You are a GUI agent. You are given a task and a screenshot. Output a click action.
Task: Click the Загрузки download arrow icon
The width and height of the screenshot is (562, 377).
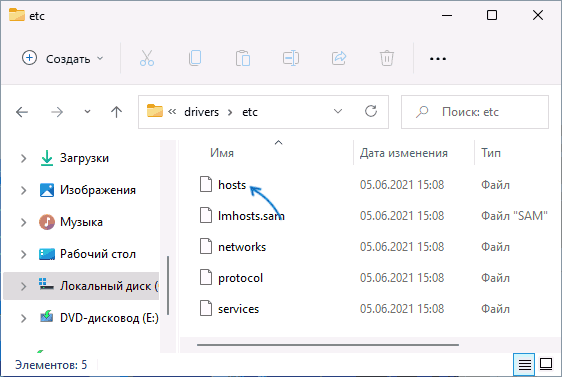coord(47,158)
